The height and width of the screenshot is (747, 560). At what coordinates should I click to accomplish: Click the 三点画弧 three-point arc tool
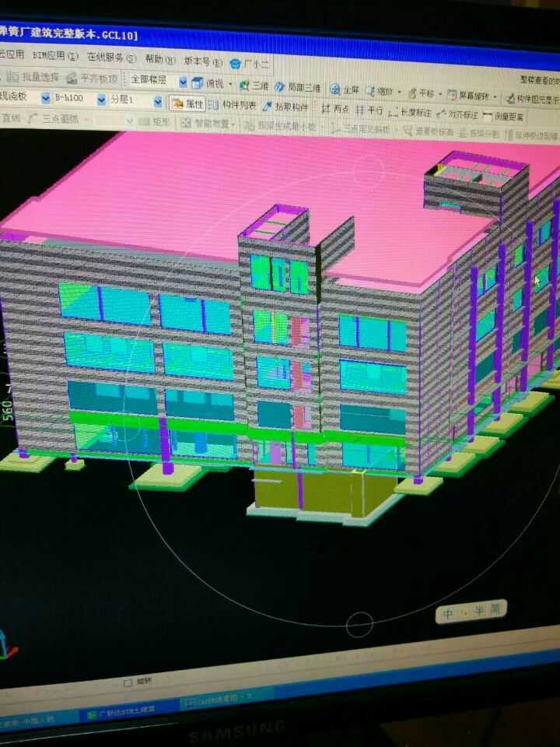[x=54, y=118]
